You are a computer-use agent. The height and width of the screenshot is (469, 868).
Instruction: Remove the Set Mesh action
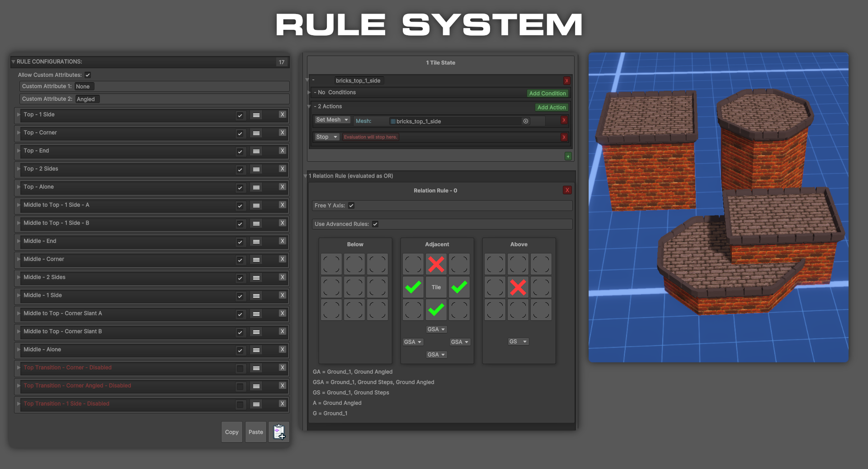click(x=564, y=120)
